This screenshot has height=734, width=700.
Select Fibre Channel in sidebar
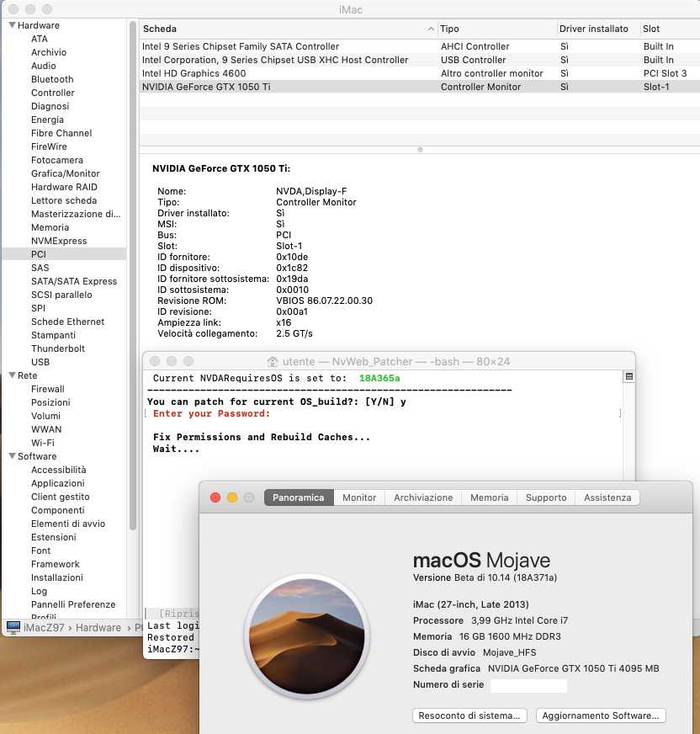pyautogui.click(x=61, y=133)
